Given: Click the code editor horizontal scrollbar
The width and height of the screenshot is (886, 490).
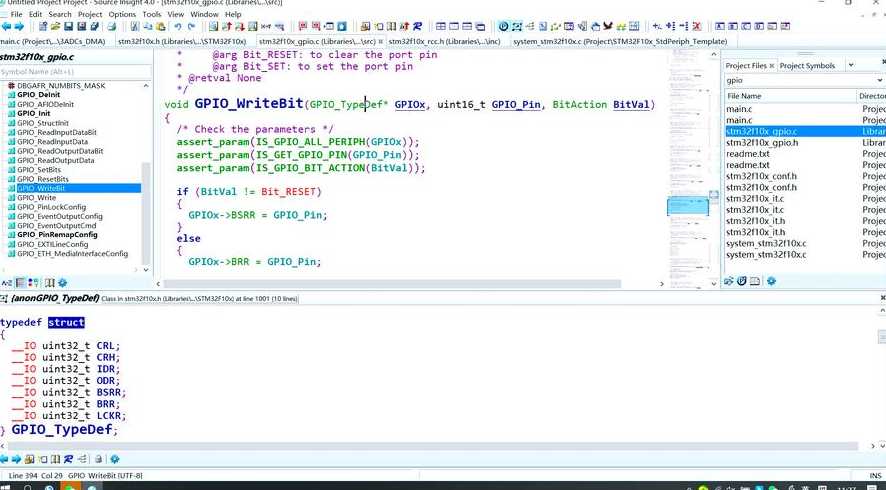Looking at the screenshot, I should [x=392, y=284].
